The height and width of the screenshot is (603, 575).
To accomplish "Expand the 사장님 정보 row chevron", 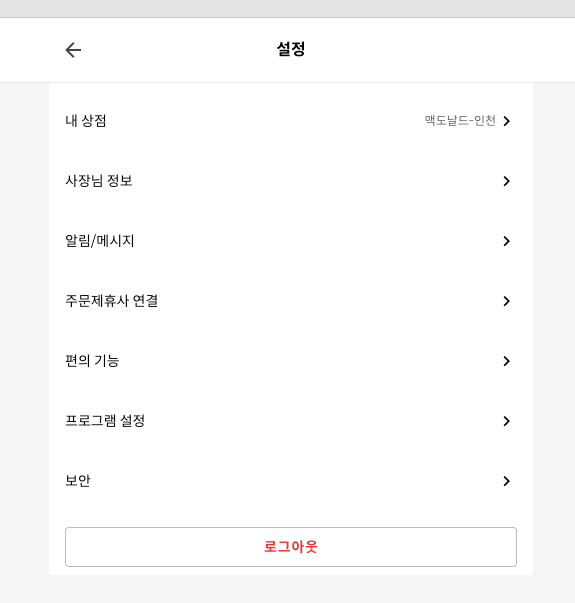I will coord(507,181).
